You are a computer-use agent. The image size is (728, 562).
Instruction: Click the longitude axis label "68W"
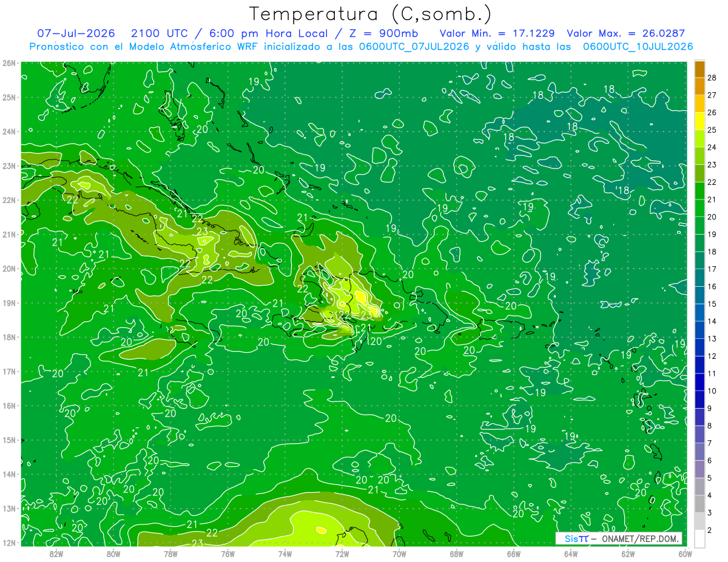[x=457, y=554]
